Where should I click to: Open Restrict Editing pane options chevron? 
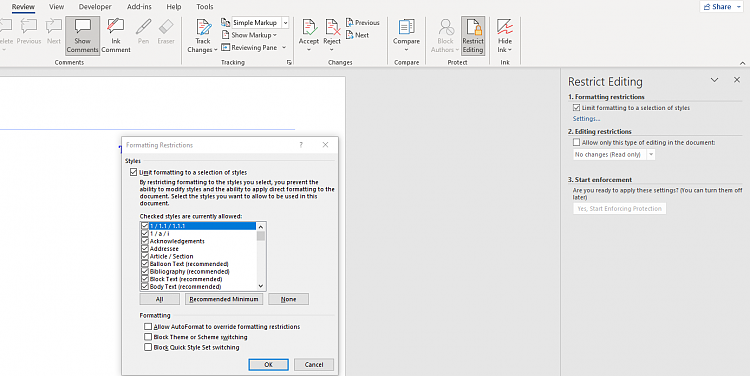pyautogui.click(x=714, y=80)
